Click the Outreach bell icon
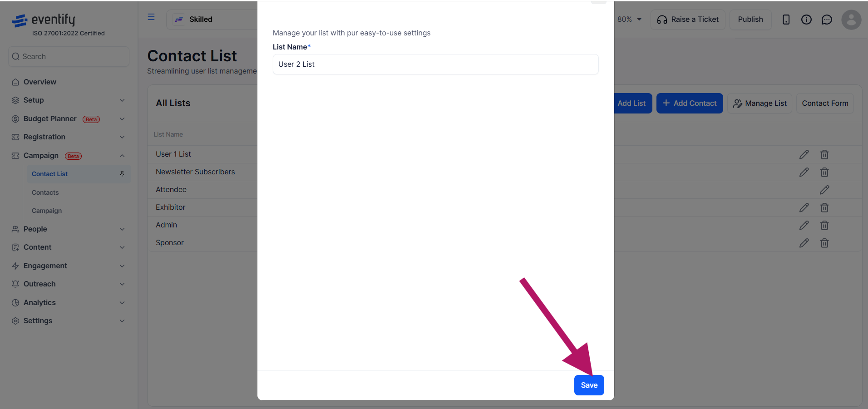Viewport: 868px width, 409px height. pos(15,284)
